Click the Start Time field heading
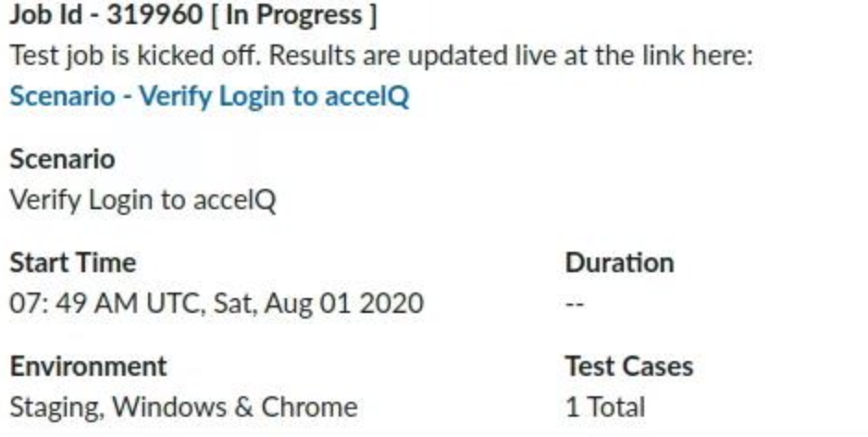This screenshot has width=868, height=437. [73, 263]
